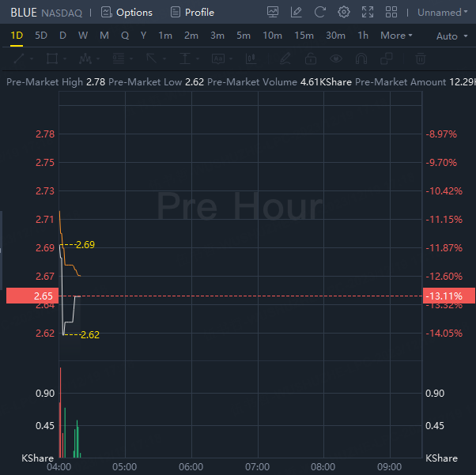Open the chart settings gear
The height and width of the screenshot is (475, 476).
(x=344, y=13)
